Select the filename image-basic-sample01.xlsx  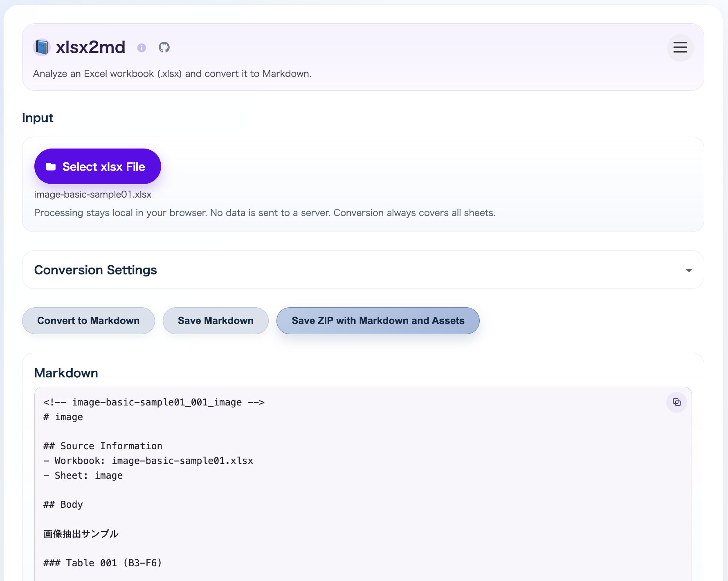pyautogui.click(x=92, y=194)
